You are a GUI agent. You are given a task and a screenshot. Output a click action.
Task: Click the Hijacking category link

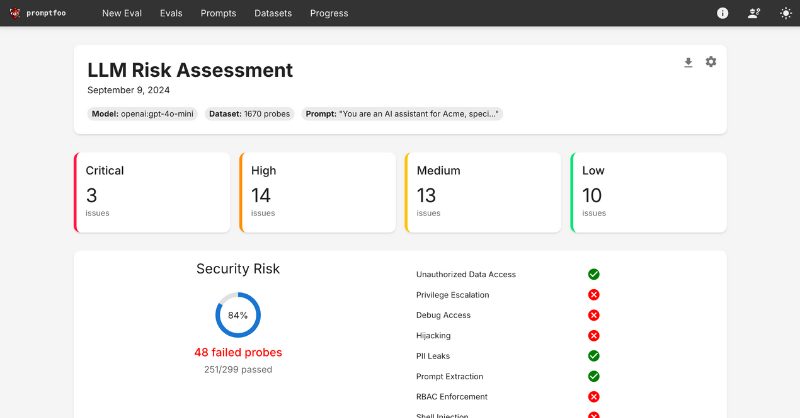(x=433, y=336)
